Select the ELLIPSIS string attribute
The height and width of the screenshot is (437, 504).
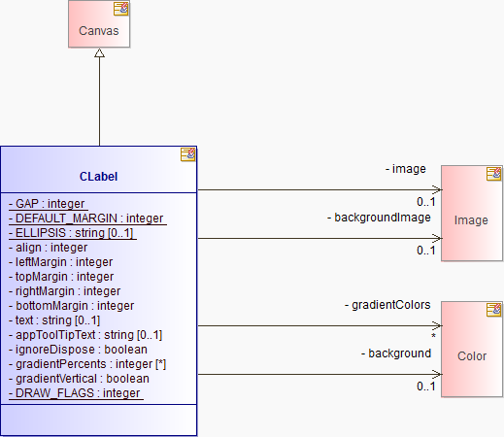tap(73, 233)
